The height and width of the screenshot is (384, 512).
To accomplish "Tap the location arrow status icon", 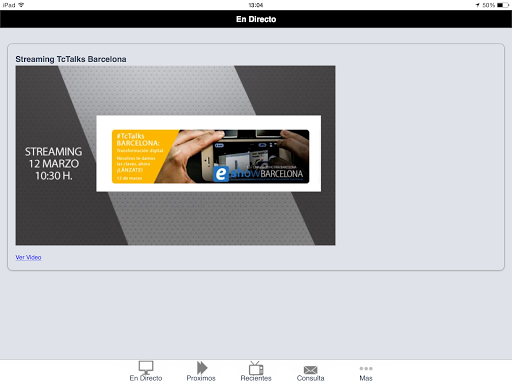I will 477,5.
